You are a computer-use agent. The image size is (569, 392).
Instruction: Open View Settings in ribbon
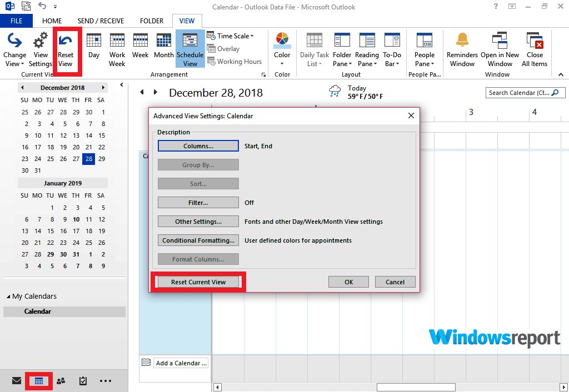(x=40, y=49)
